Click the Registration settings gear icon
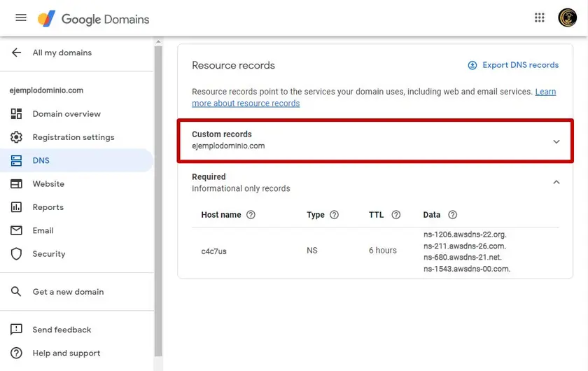Screen dimensions: 588x371 click(16, 137)
